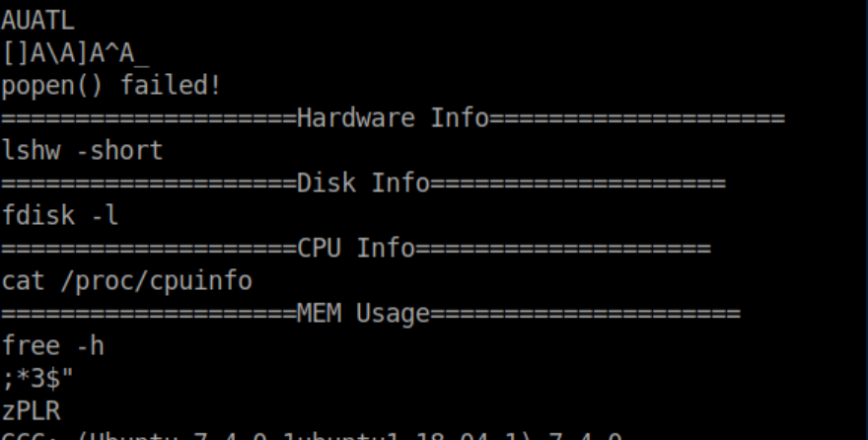The height and width of the screenshot is (440, 868).
Task: Click the word Hardware in section header
Action: click(x=356, y=118)
